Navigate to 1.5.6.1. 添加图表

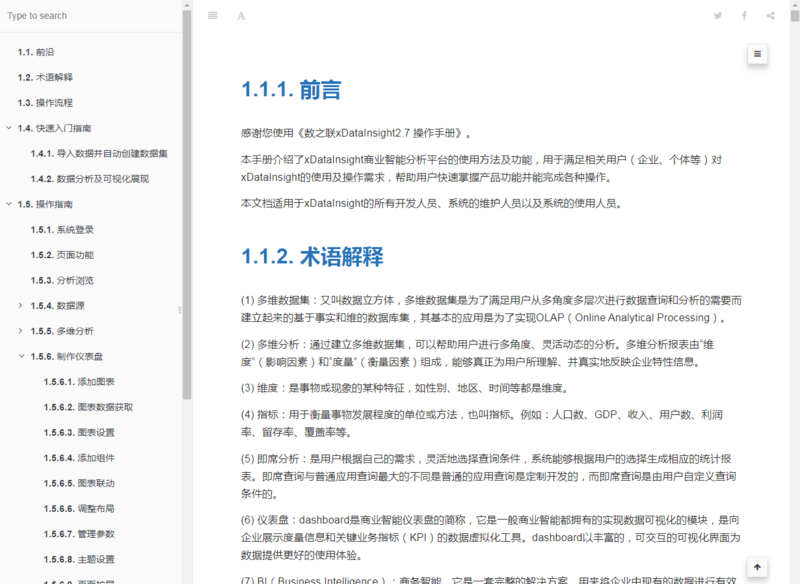pos(79,382)
